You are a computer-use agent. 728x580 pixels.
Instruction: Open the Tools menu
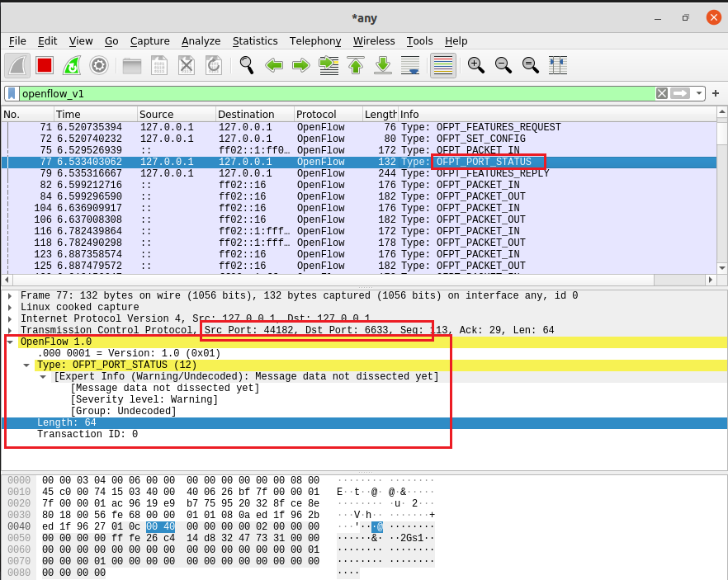pyautogui.click(x=419, y=41)
